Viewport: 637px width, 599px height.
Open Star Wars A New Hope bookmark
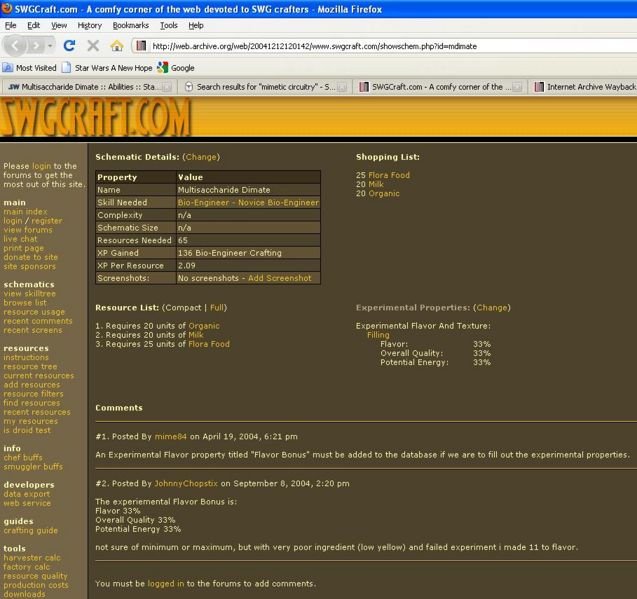tap(106, 68)
